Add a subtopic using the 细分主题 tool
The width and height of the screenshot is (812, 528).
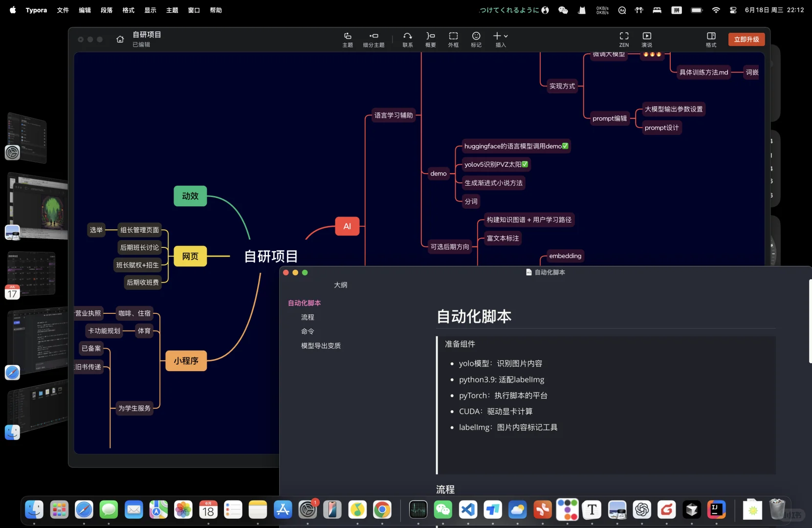click(373, 39)
